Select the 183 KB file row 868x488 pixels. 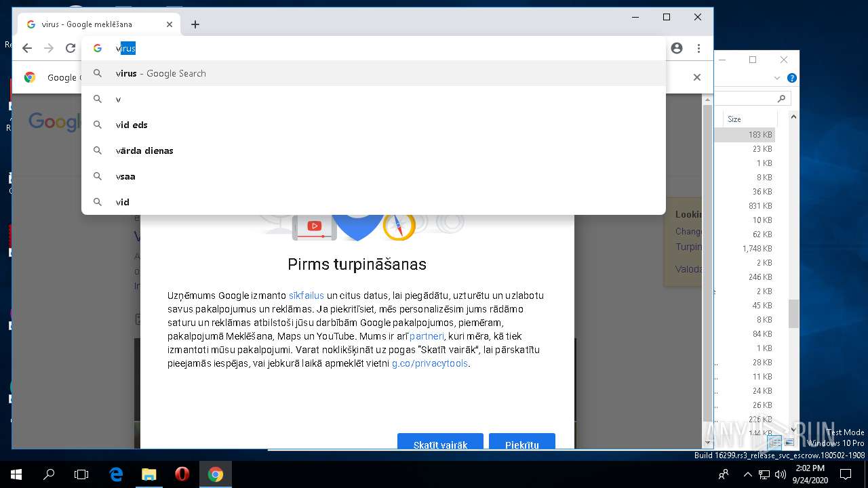click(745, 135)
